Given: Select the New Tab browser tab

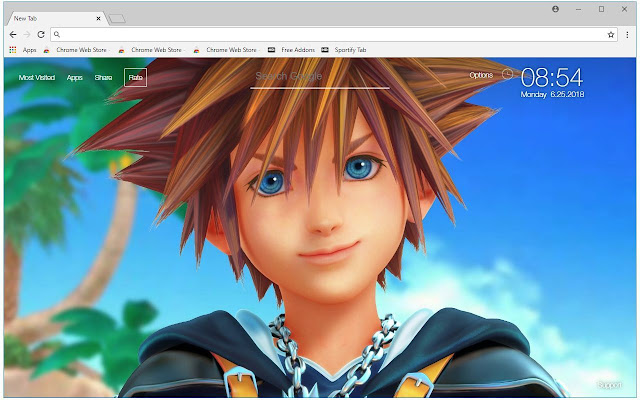Looking at the screenshot, I should tap(55, 18).
